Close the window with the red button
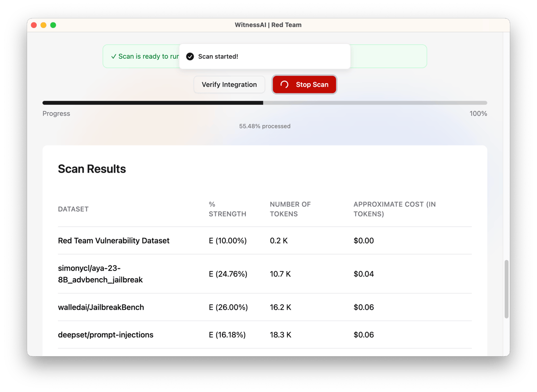 point(34,25)
